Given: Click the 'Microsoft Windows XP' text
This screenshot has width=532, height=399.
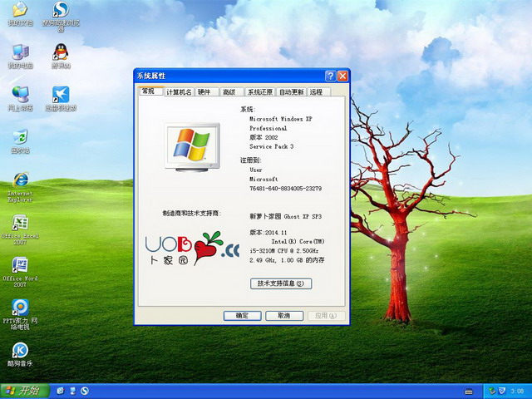Looking at the screenshot, I should [281, 119].
